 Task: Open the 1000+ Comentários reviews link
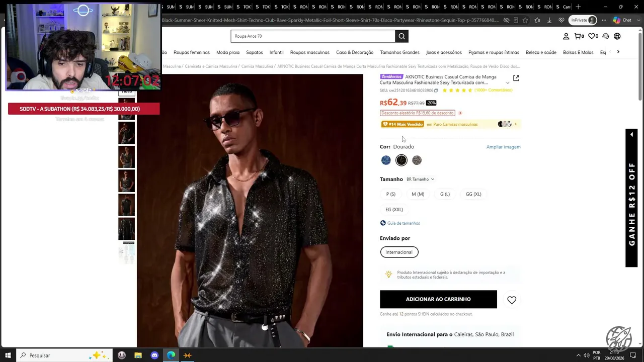pos(493,90)
